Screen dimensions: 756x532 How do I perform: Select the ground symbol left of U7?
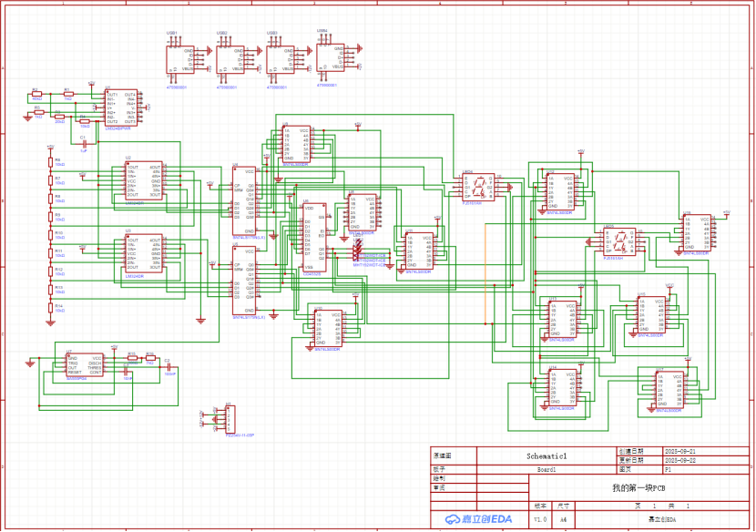pos(30,363)
